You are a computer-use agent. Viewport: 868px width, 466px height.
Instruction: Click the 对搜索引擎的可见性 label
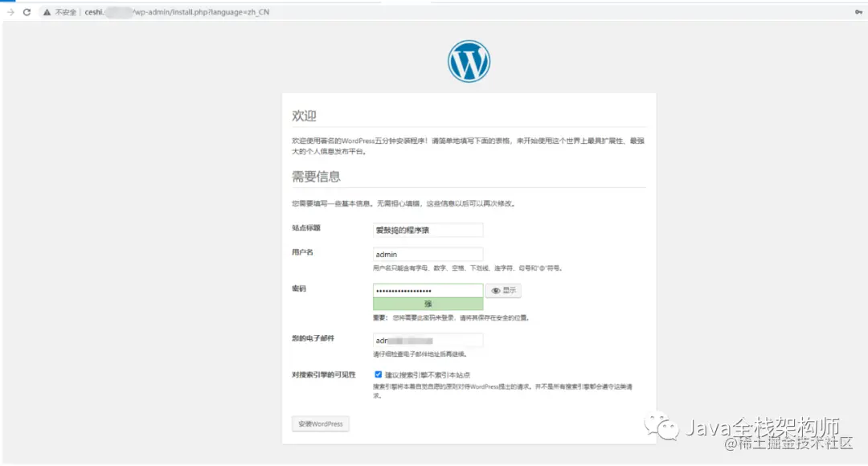[323, 374]
